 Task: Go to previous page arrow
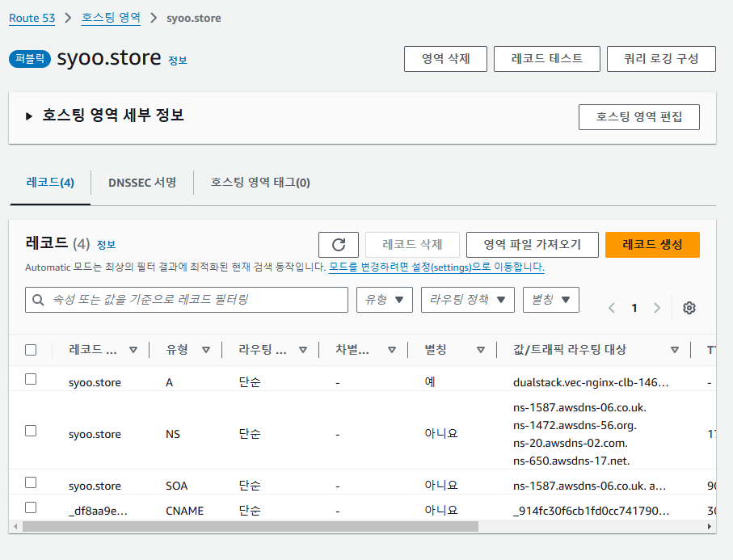click(612, 308)
